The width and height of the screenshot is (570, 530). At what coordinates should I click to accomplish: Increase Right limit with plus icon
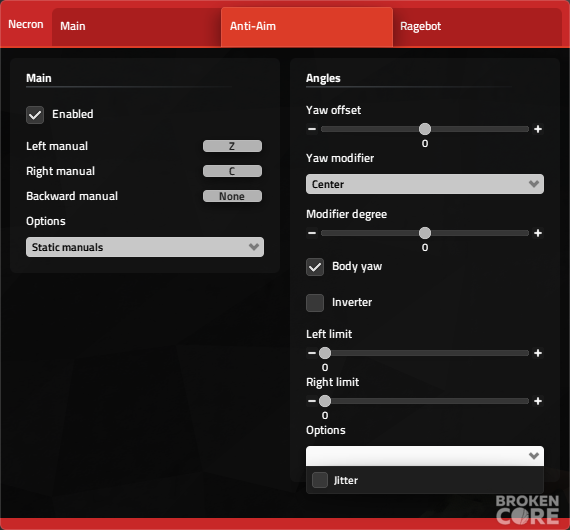(538, 401)
